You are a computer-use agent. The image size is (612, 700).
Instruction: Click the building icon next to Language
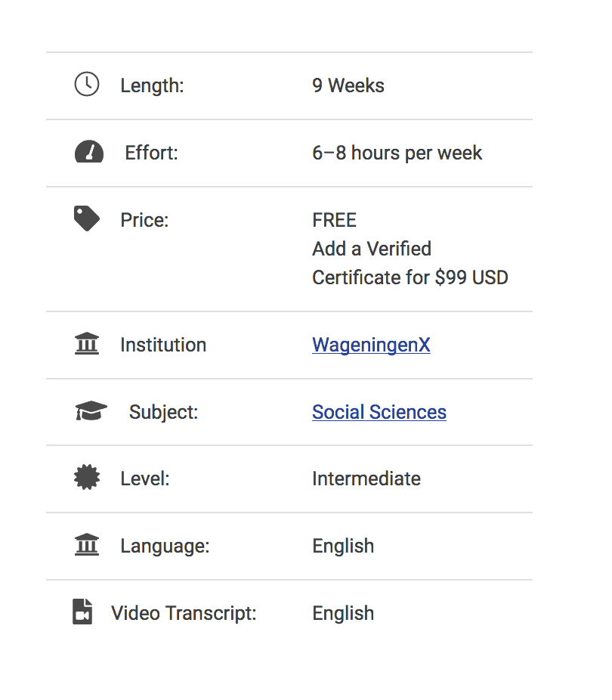(x=87, y=545)
